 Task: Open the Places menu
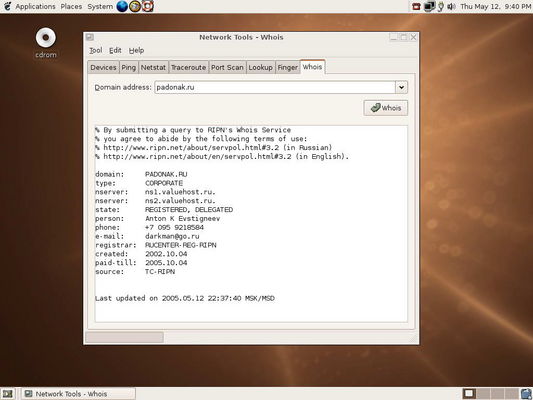point(71,6)
